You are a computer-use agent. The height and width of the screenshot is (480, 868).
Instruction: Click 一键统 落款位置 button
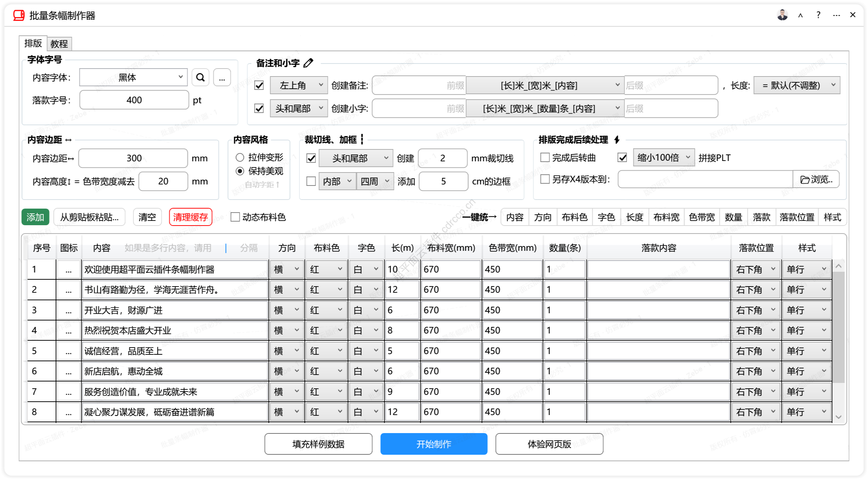pos(797,217)
